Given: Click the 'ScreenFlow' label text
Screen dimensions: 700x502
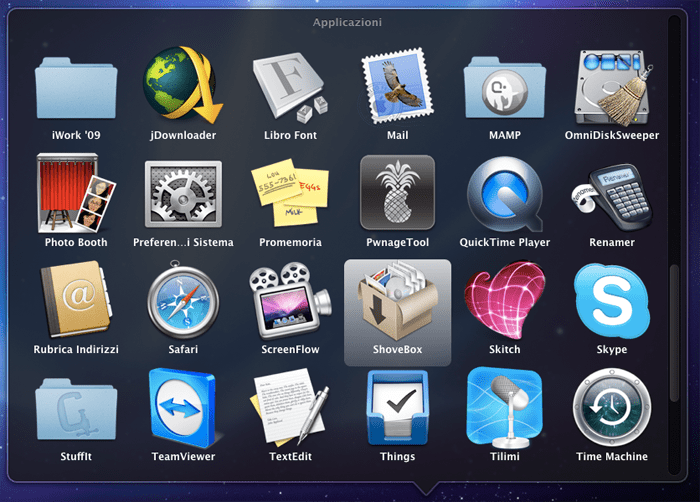Looking at the screenshot, I should [x=290, y=349].
